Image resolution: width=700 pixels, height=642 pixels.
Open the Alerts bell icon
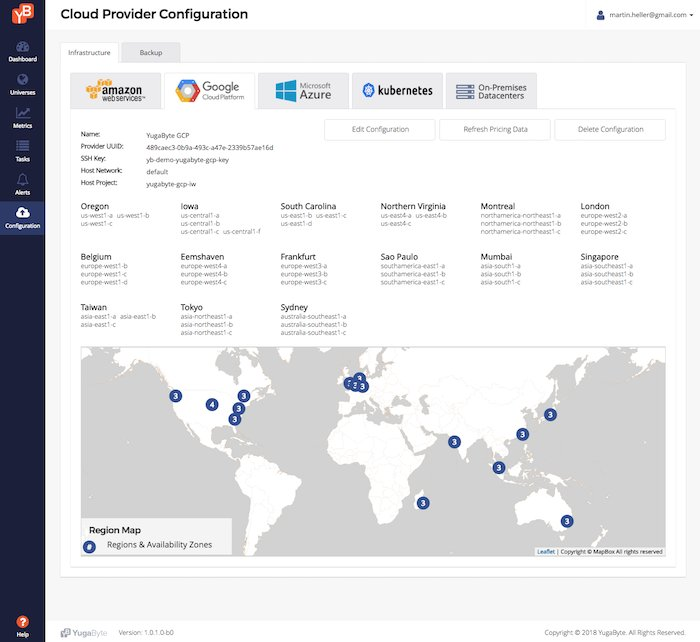[x=22, y=179]
